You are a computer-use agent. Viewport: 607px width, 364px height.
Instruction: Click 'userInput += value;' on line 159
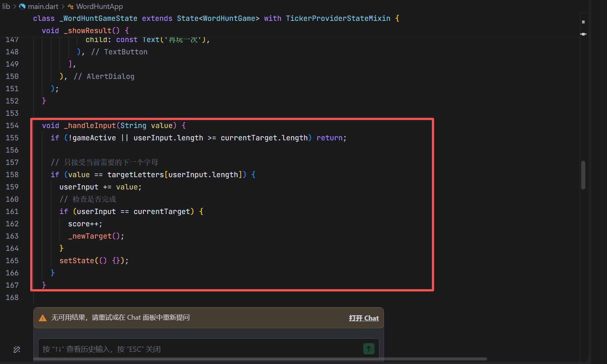[x=101, y=187]
